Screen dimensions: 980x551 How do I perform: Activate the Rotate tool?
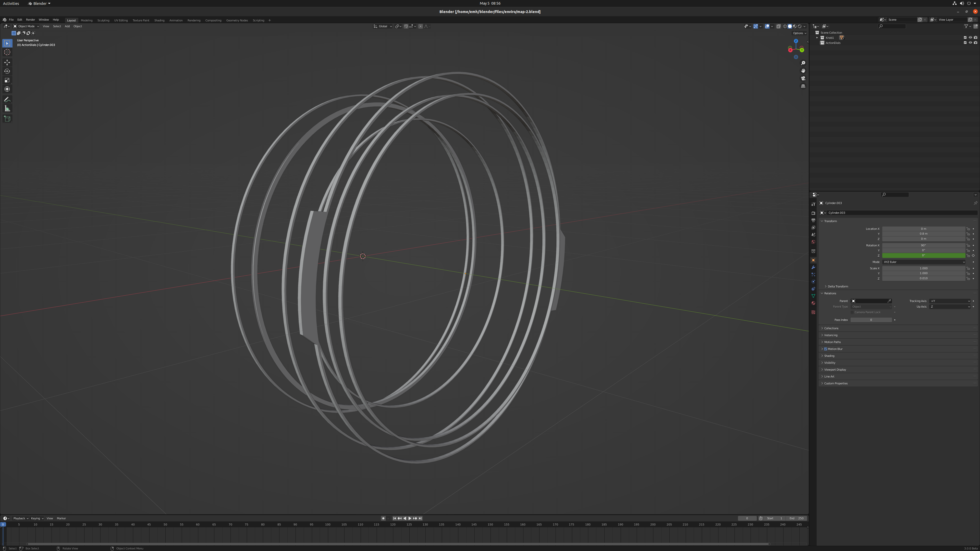(7, 71)
